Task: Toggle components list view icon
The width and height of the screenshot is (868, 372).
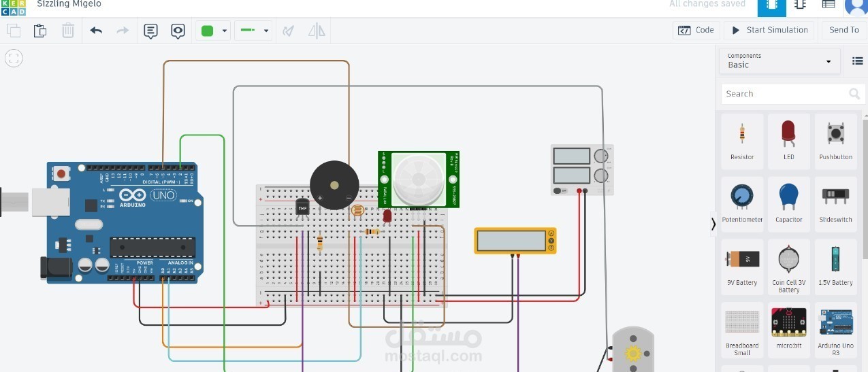Action: click(x=857, y=61)
